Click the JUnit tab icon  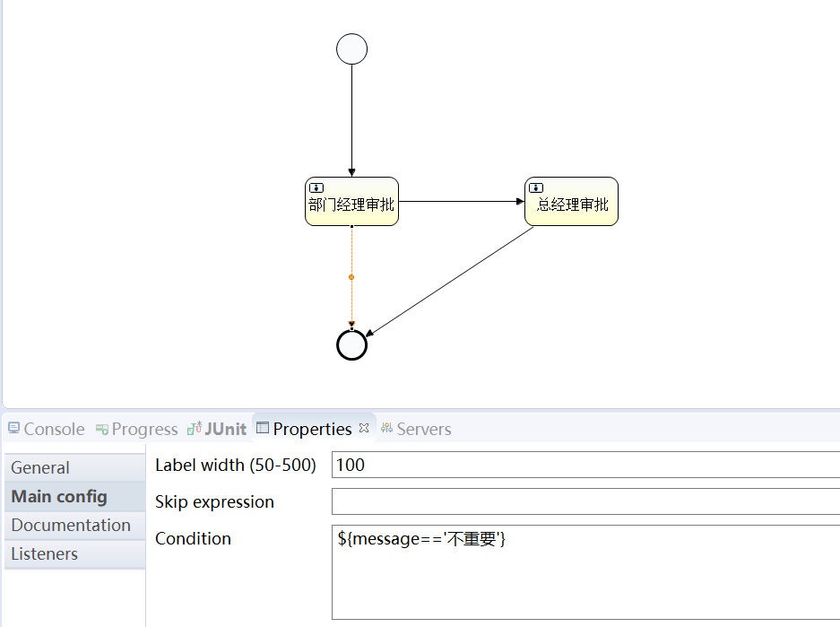click(194, 428)
